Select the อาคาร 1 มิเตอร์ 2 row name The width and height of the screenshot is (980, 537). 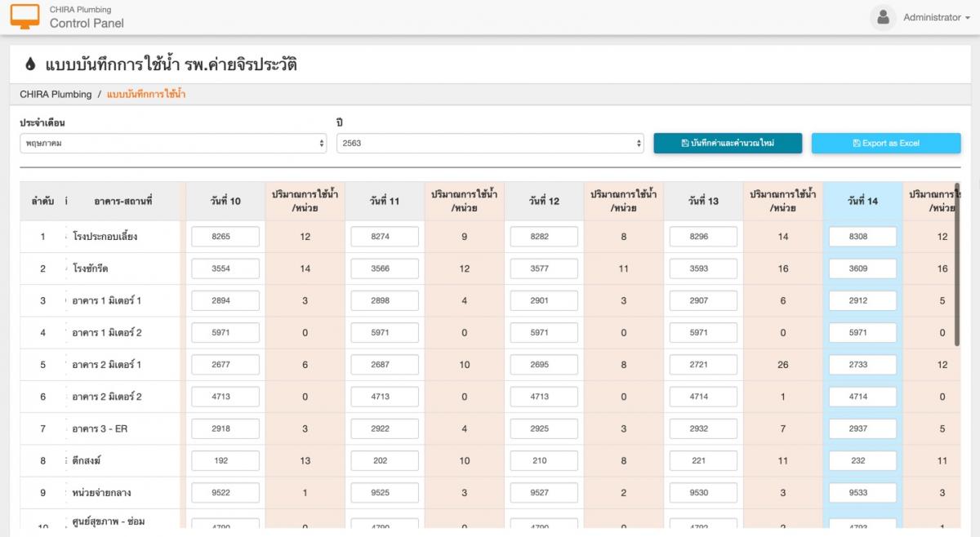point(107,333)
